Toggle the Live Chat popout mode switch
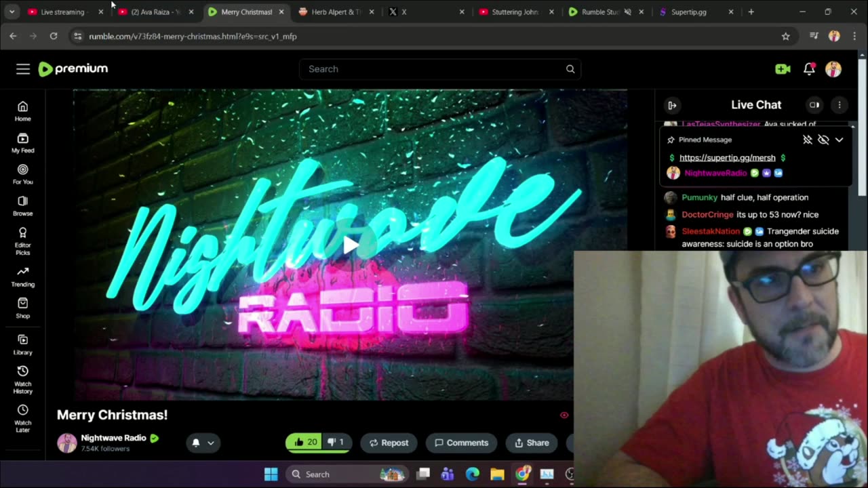The width and height of the screenshot is (868, 488). pos(814,105)
